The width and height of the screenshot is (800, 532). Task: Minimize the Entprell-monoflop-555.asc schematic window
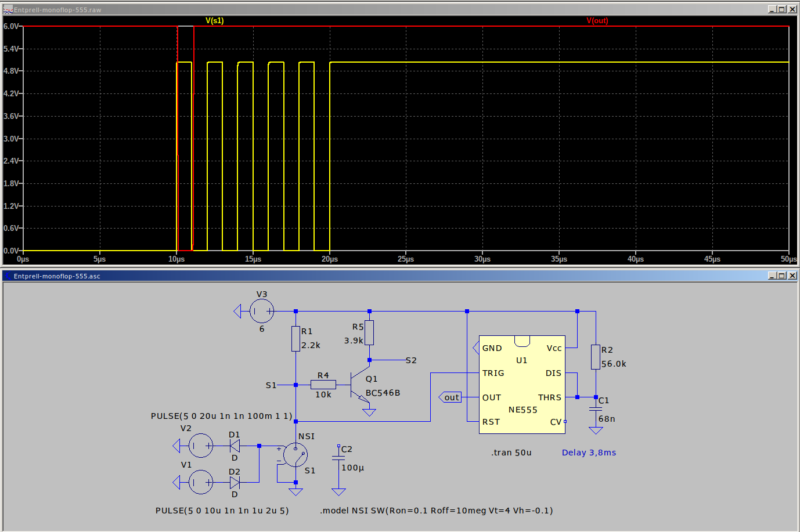click(x=772, y=276)
